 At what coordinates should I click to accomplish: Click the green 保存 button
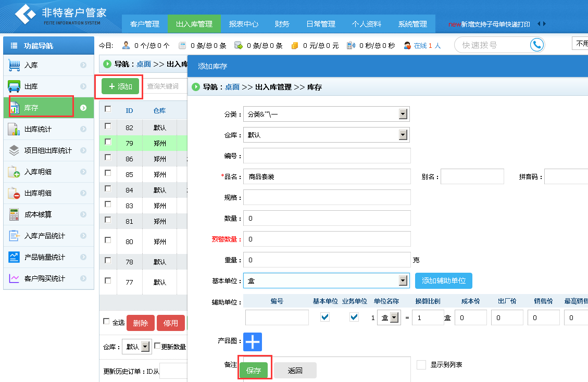(x=254, y=371)
